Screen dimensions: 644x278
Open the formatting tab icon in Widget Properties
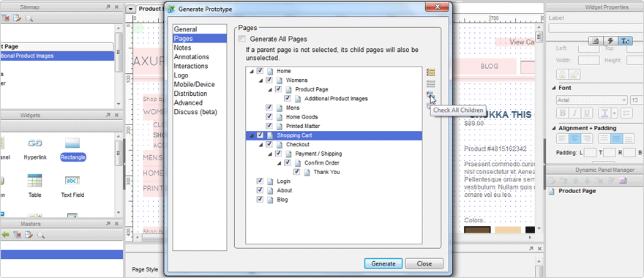626,41
